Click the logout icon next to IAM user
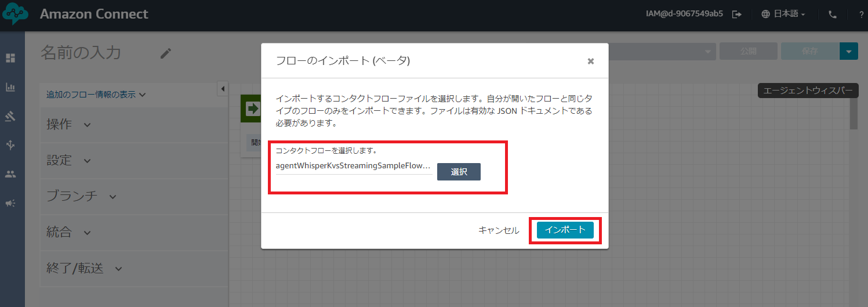 [737, 15]
